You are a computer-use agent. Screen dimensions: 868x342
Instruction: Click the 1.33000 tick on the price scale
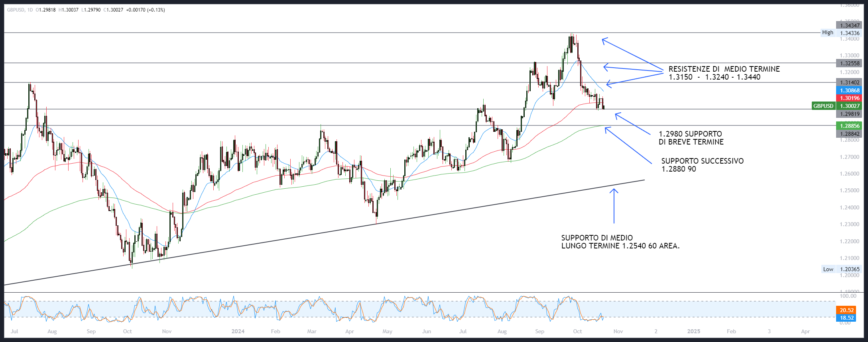click(849, 55)
